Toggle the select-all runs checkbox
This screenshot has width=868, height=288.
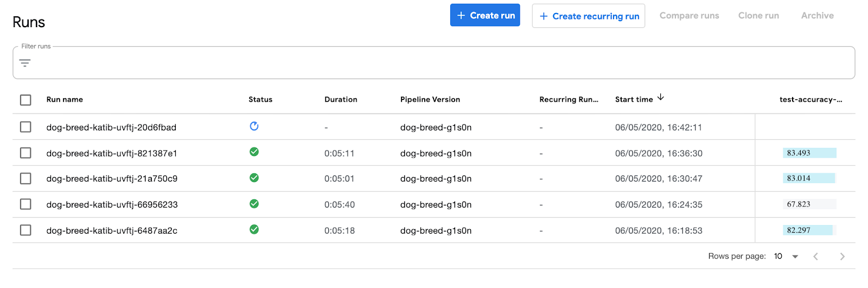pos(25,100)
